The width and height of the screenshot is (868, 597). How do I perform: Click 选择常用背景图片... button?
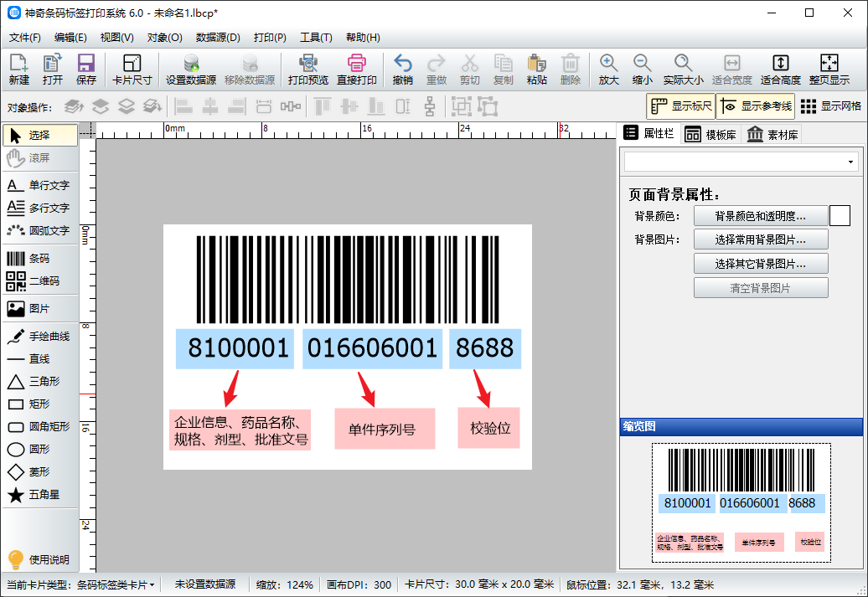761,239
